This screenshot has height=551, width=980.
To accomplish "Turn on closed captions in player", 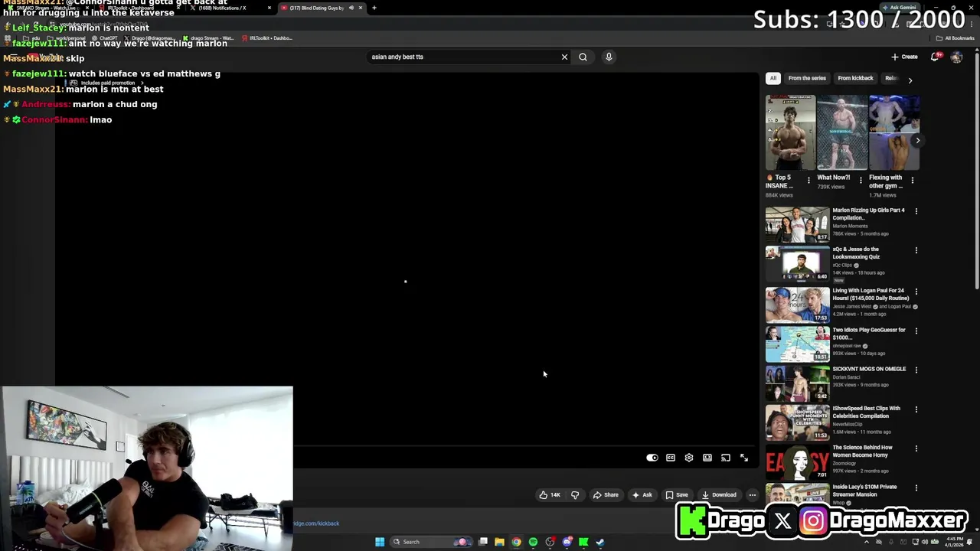I will tap(671, 458).
